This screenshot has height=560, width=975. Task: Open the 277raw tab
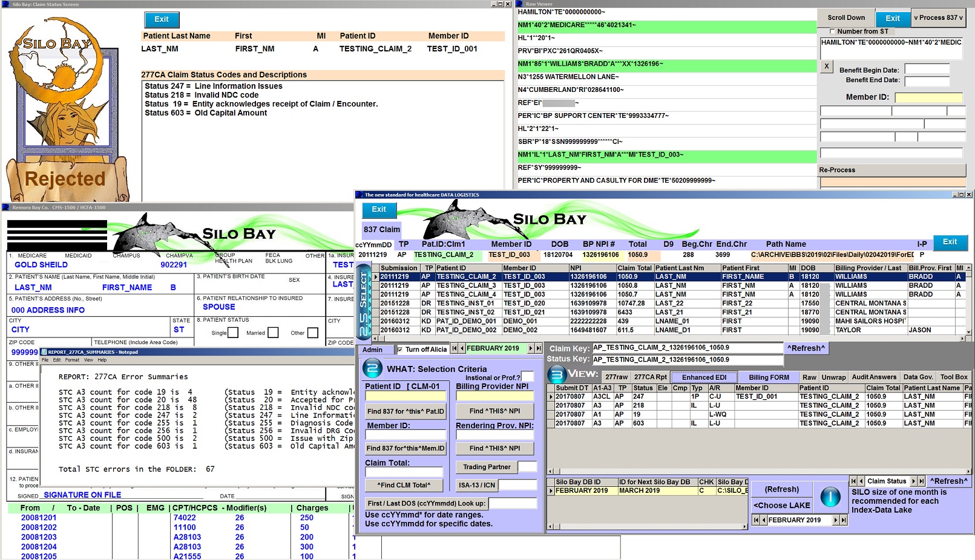(617, 377)
